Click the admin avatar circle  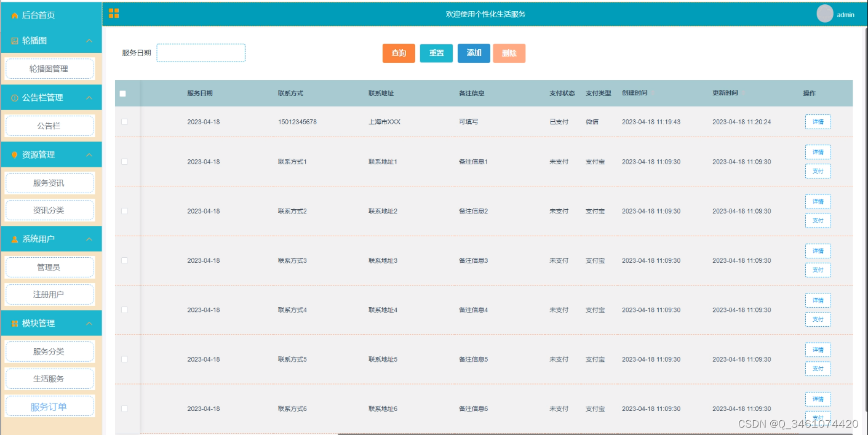pos(824,14)
